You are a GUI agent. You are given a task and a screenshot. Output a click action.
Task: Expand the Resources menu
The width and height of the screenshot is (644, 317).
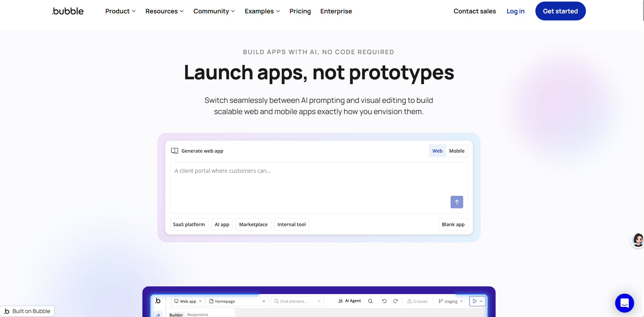[x=164, y=11]
